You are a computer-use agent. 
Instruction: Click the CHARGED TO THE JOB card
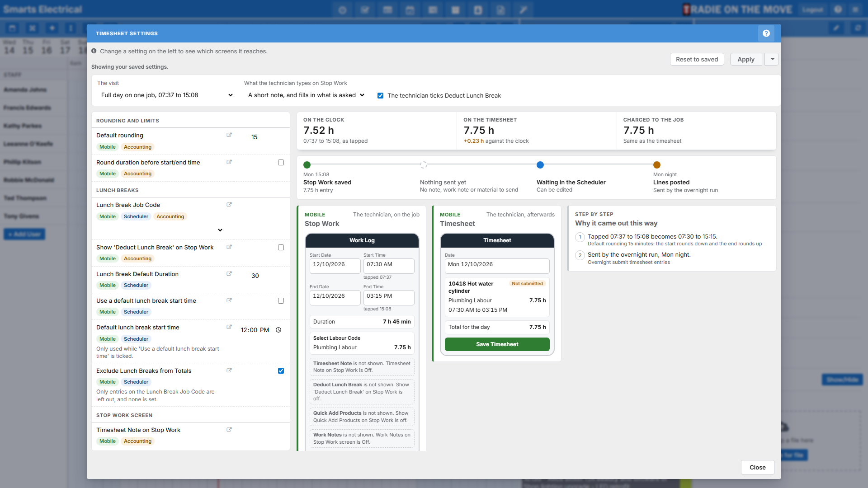697,131
